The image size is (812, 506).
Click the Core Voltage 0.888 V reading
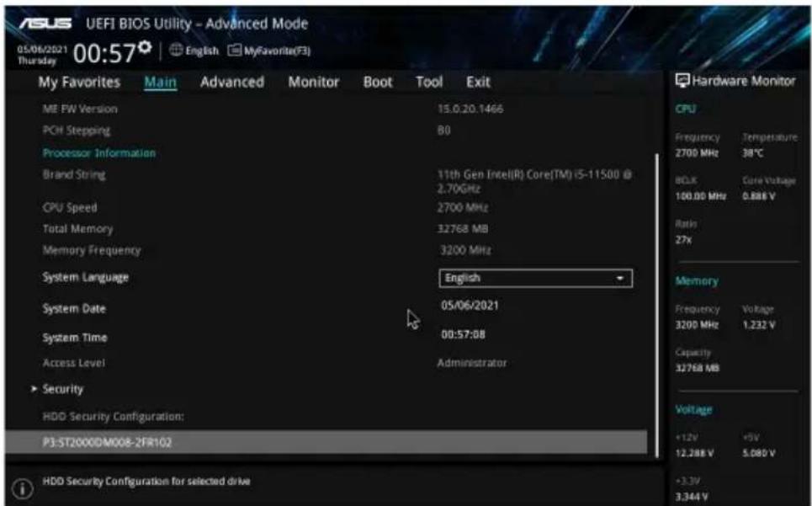(x=759, y=196)
